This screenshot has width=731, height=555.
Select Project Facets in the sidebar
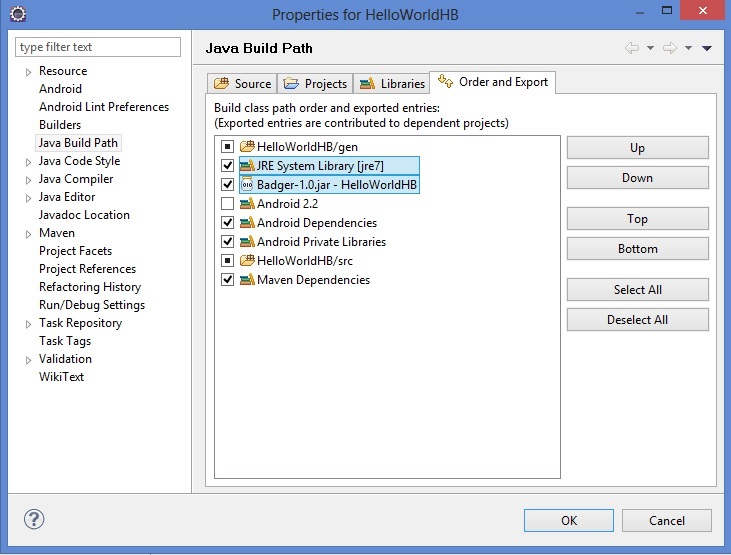75,251
